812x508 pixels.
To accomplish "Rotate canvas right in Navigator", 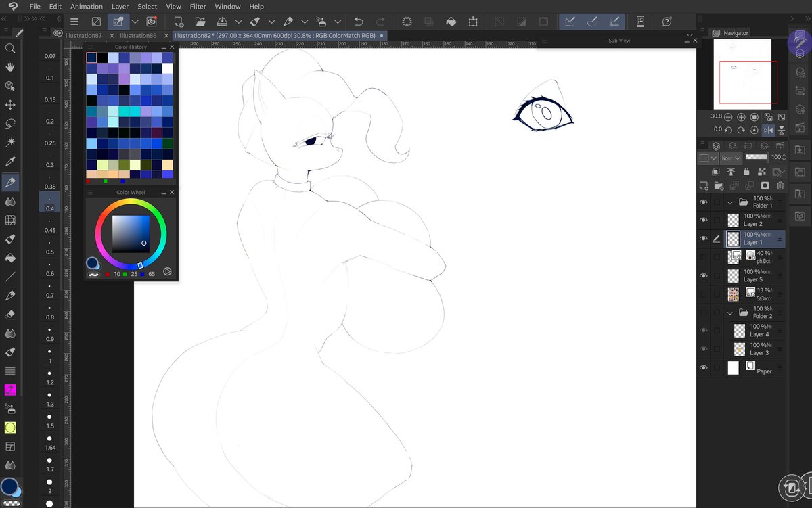I will (x=741, y=129).
